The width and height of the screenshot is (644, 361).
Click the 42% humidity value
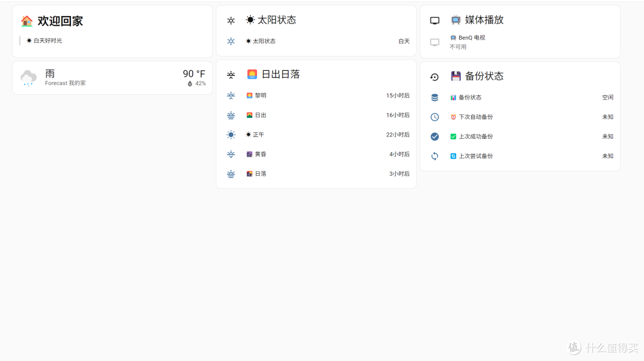(x=200, y=83)
